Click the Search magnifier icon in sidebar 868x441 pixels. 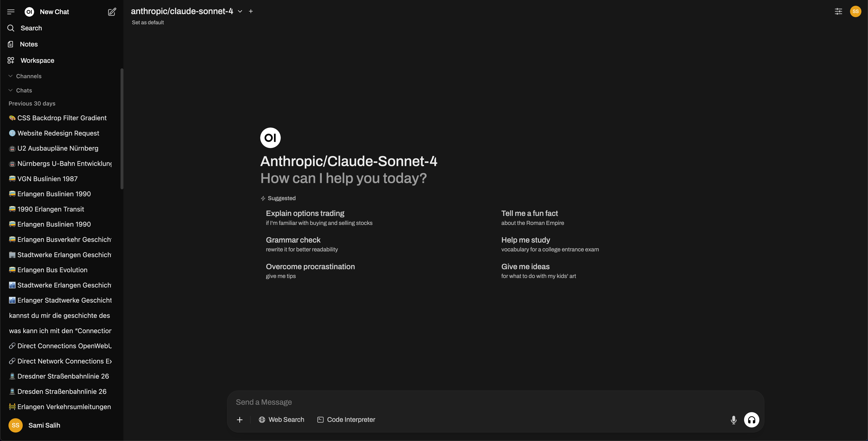11,28
